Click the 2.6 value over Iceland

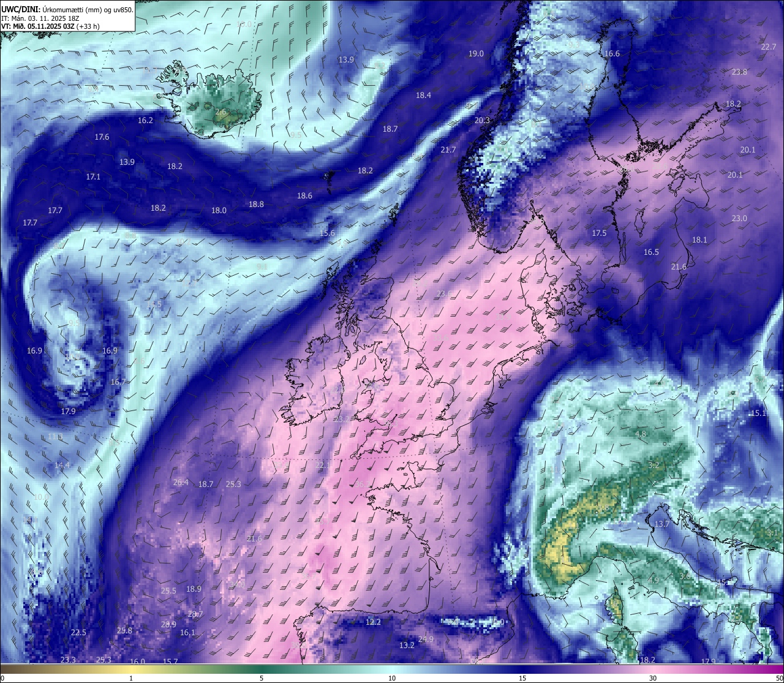click(x=221, y=112)
